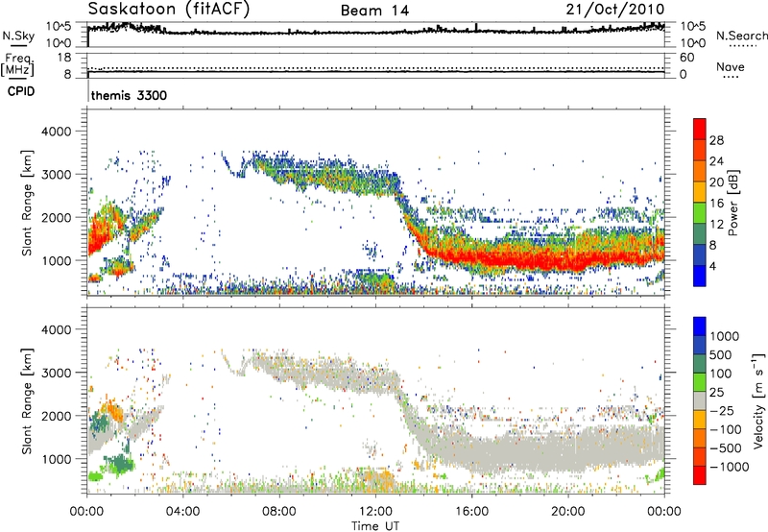This screenshot has width=768, height=532.
Task: Click the '12' label on power color bar
Action: click(x=716, y=225)
